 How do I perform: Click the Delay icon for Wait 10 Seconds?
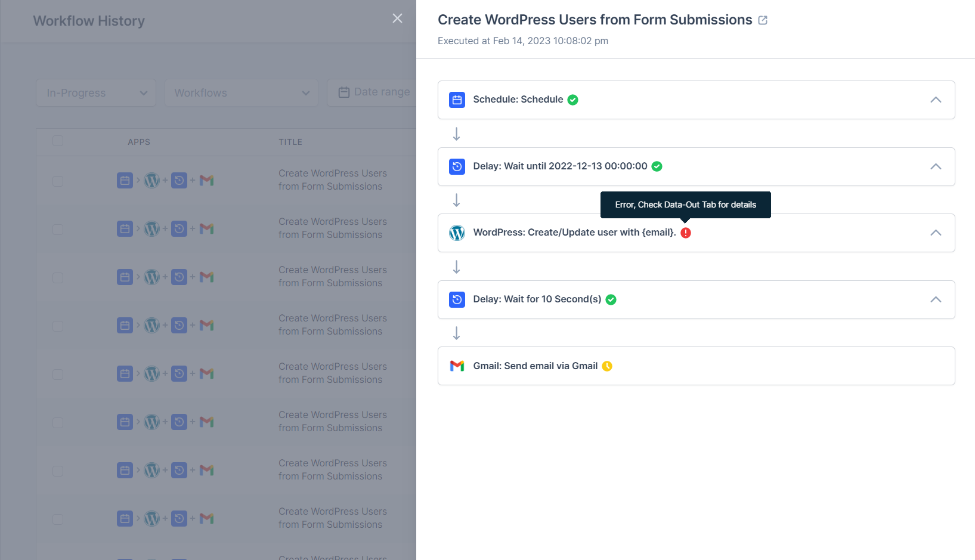pos(457,299)
